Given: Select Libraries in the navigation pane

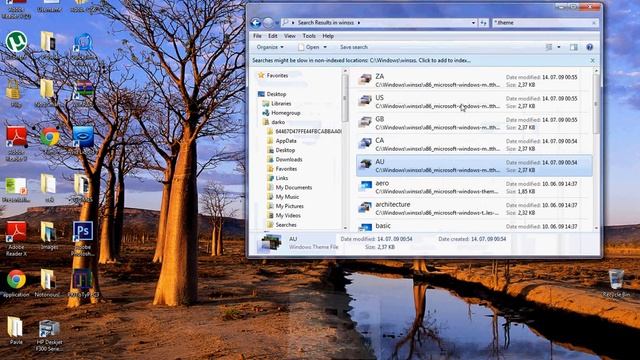Looking at the screenshot, I should [x=277, y=104].
